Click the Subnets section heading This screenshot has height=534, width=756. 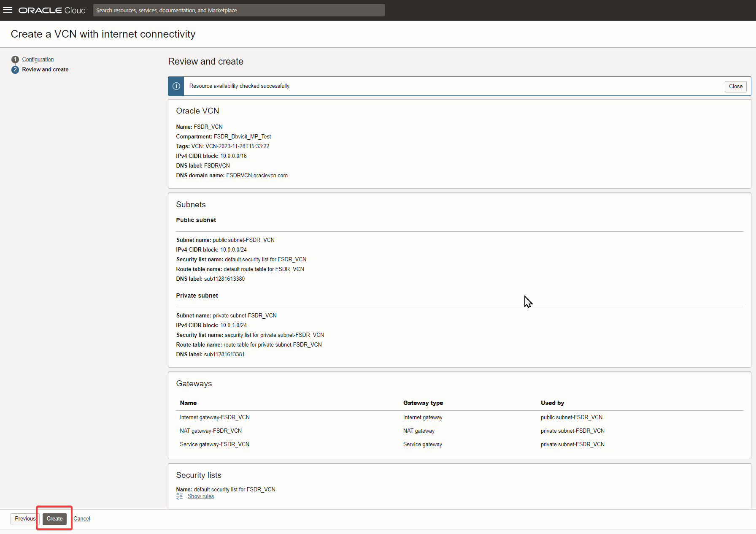[x=191, y=205]
